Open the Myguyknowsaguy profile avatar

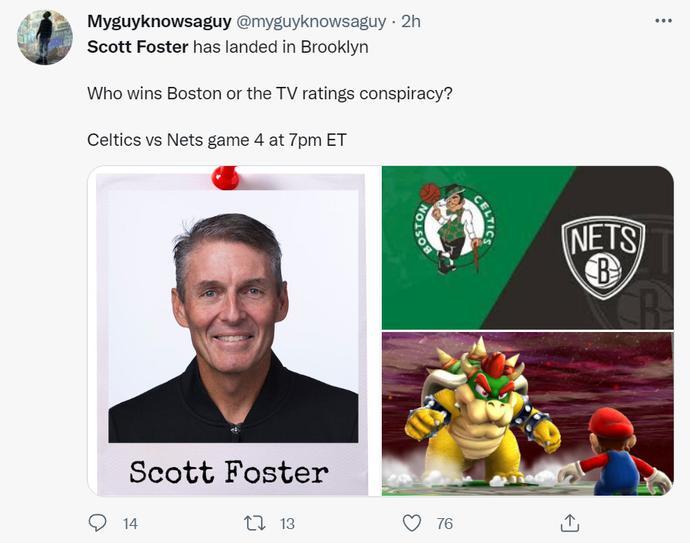tap(45, 38)
